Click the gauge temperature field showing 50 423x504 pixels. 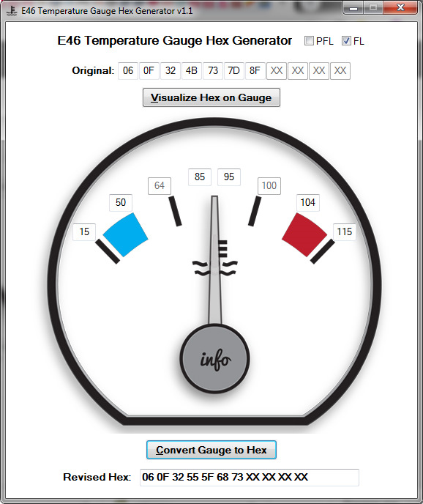tap(121, 202)
